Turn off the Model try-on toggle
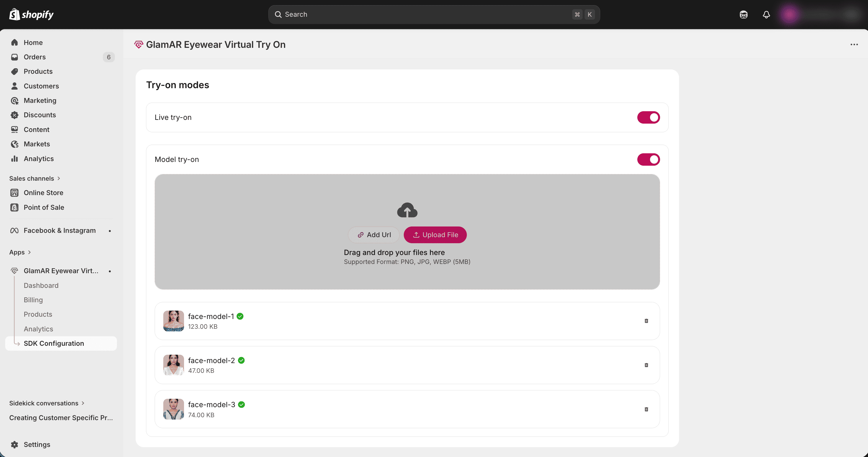The image size is (868, 457). coord(648,159)
